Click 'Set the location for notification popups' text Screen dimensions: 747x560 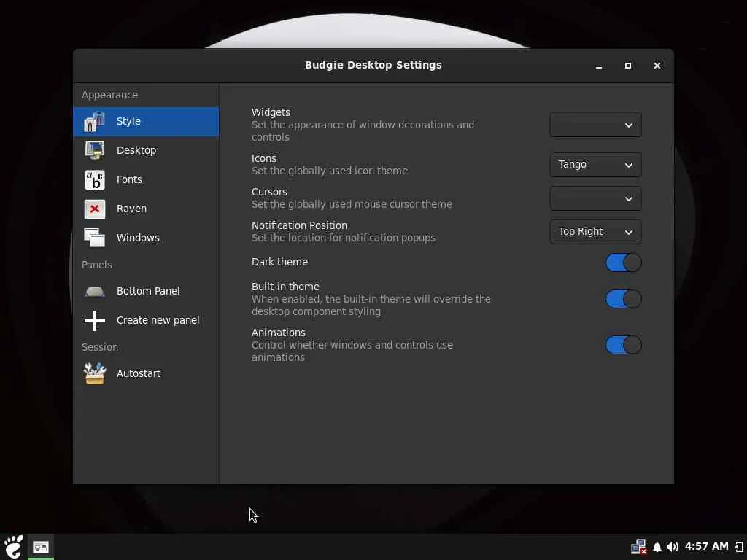[x=344, y=238]
